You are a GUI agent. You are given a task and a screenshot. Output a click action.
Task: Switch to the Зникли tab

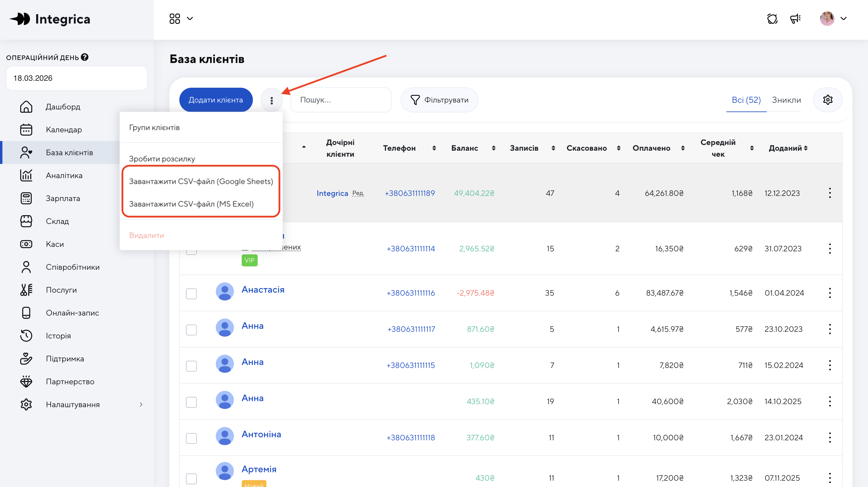(x=786, y=100)
